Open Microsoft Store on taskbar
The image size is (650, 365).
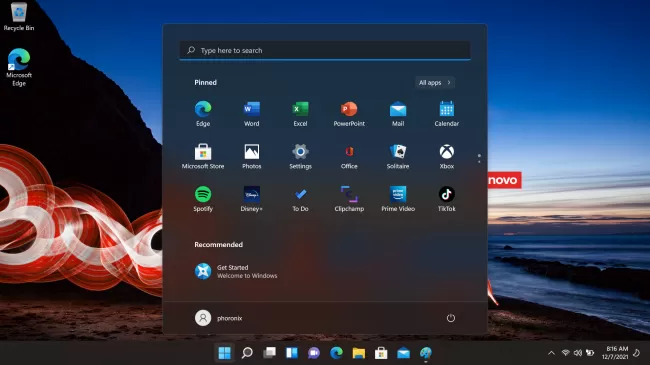[381, 353]
